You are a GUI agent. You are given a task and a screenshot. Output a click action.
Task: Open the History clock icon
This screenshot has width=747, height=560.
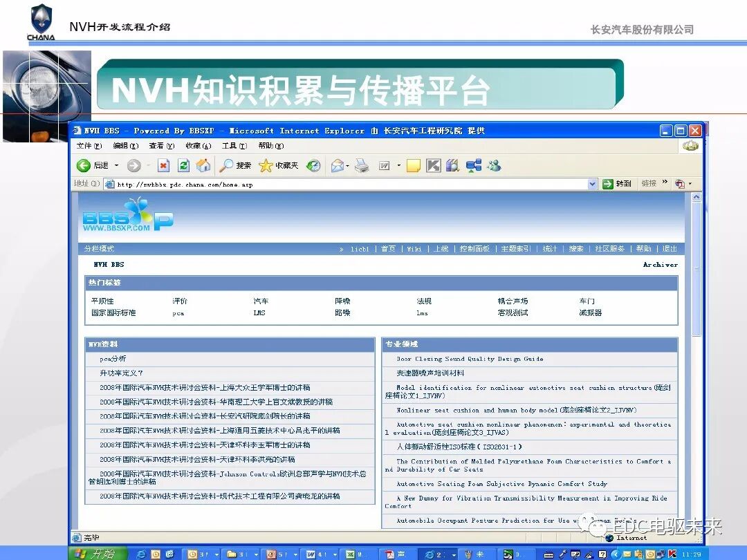click(x=313, y=166)
